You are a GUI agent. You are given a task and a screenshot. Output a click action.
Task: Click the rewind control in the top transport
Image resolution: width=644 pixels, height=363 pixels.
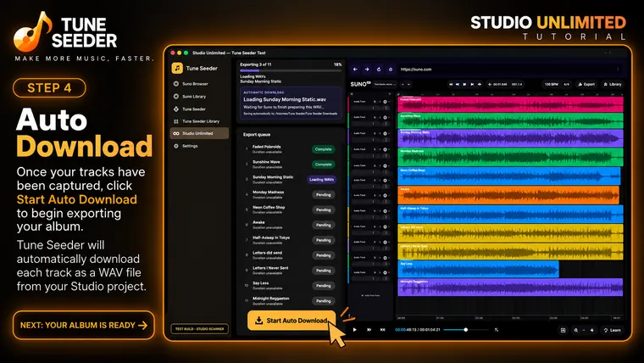pos(458,84)
